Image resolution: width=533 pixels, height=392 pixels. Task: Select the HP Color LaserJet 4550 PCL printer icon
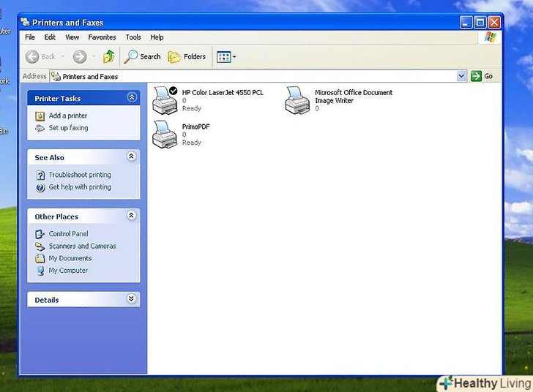pos(165,100)
